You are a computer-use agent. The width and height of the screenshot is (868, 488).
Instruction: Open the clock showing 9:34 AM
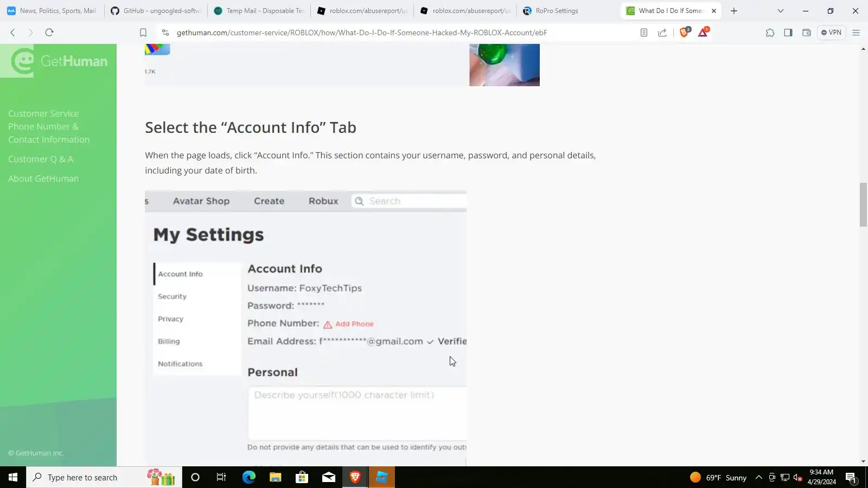821,477
